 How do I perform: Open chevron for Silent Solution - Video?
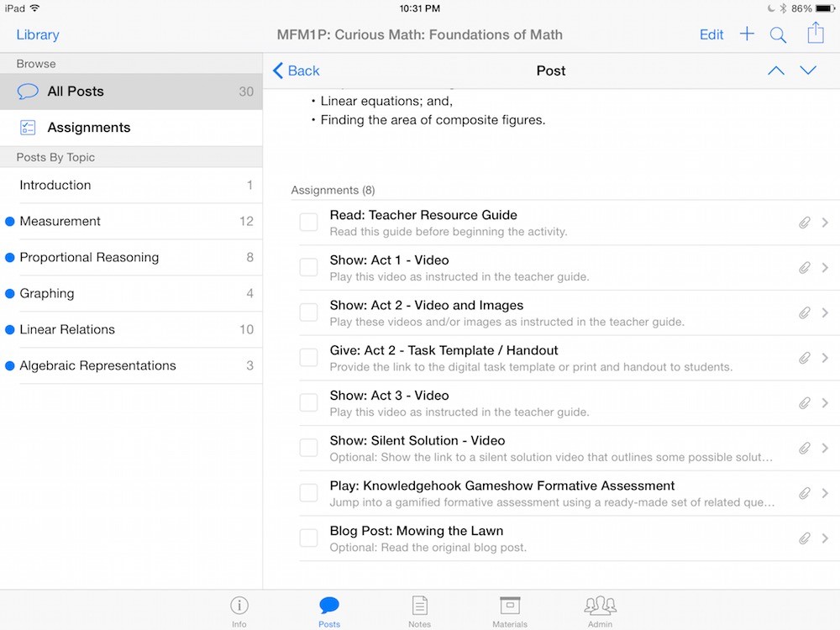click(825, 449)
